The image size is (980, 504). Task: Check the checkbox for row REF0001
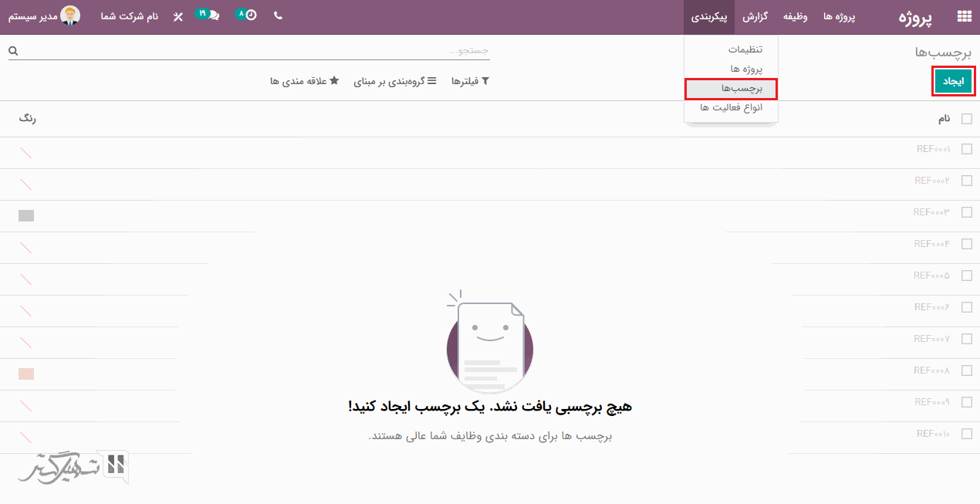966,150
